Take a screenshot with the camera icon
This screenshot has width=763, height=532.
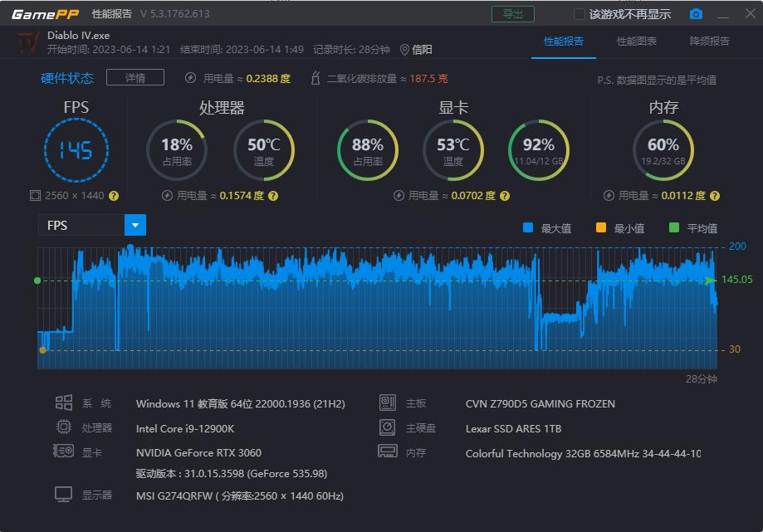pos(696,13)
